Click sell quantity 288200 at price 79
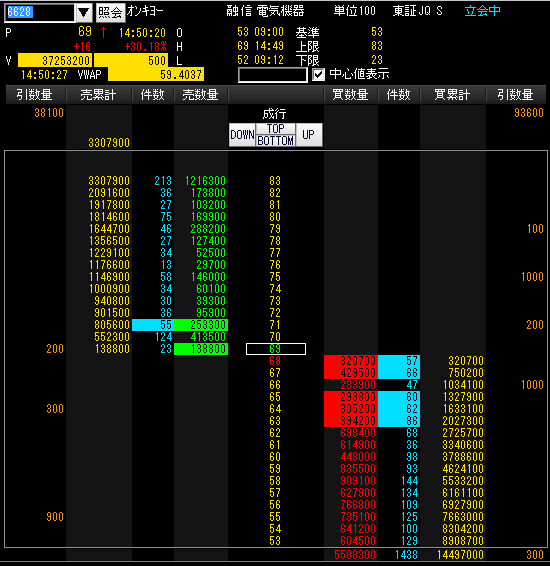 (208, 229)
